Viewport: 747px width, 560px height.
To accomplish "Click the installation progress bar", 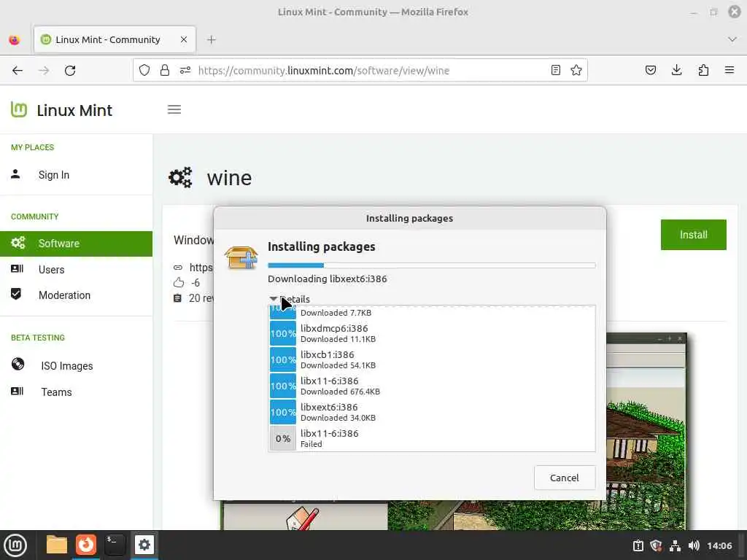I will [432, 265].
